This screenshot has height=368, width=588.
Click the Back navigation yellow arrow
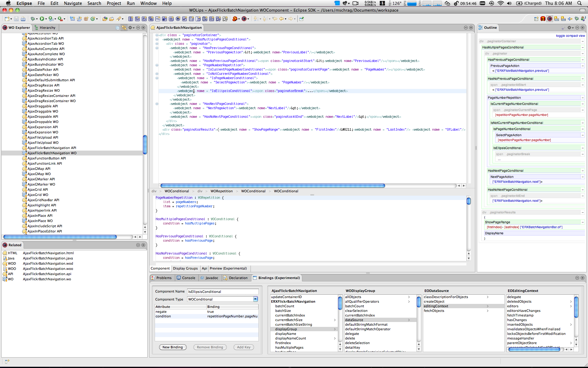pyautogui.click(x=281, y=19)
